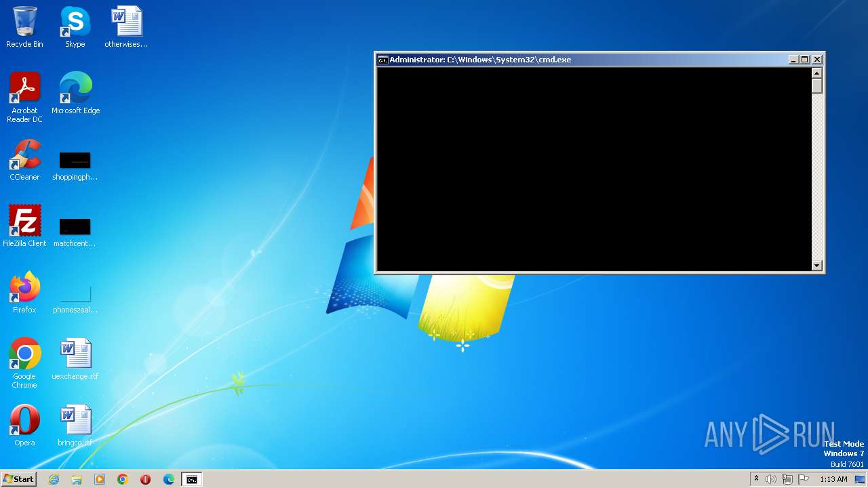Select the Google Chrome desktop shortcut
This screenshot has height=488, width=868.
point(24,363)
